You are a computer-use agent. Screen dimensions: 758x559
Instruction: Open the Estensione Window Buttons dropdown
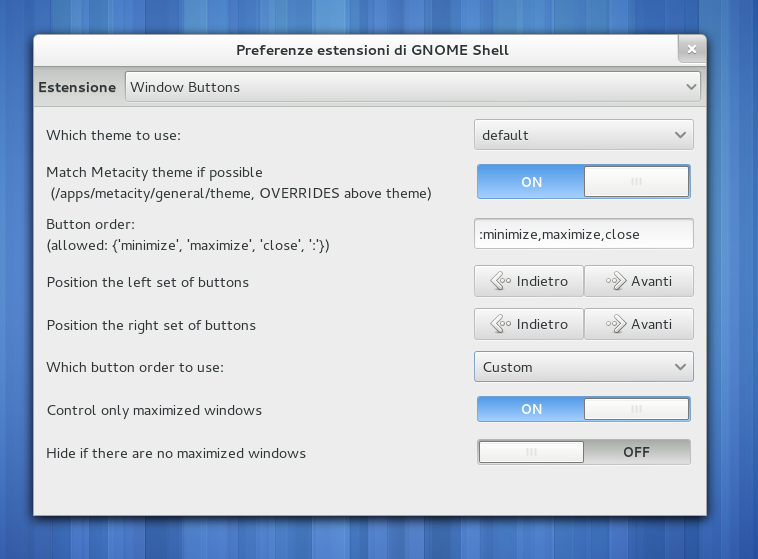[412, 87]
